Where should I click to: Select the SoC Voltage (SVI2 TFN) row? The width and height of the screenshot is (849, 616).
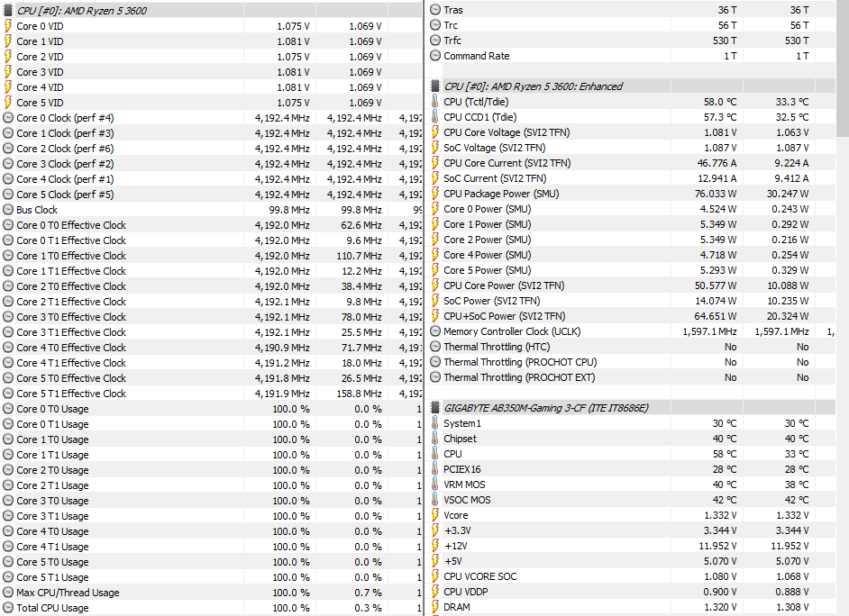(x=494, y=148)
